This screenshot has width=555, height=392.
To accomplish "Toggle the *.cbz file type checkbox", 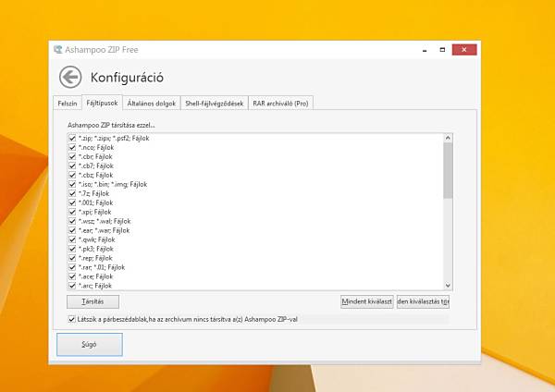I will click(x=72, y=175).
